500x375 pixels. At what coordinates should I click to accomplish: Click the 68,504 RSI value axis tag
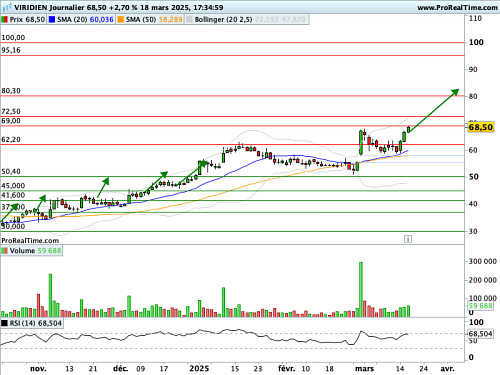(480, 334)
